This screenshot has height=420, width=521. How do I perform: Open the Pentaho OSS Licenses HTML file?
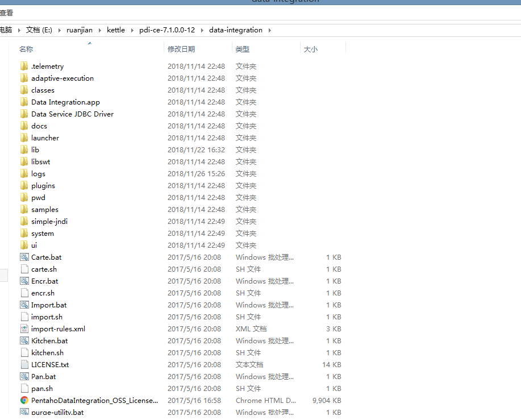tap(94, 400)
